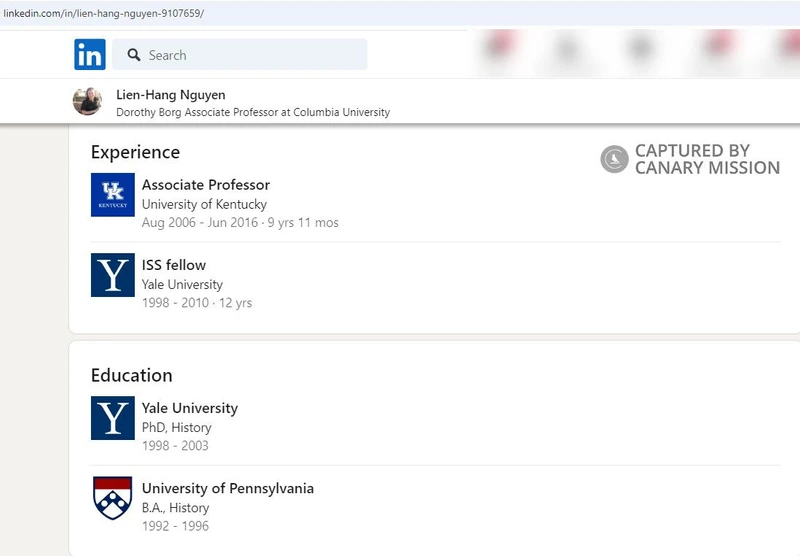The width and height of the screenshot is (800, 556).
Task: Click Yale University under ISS fellow
Action: tap(182, 284)
